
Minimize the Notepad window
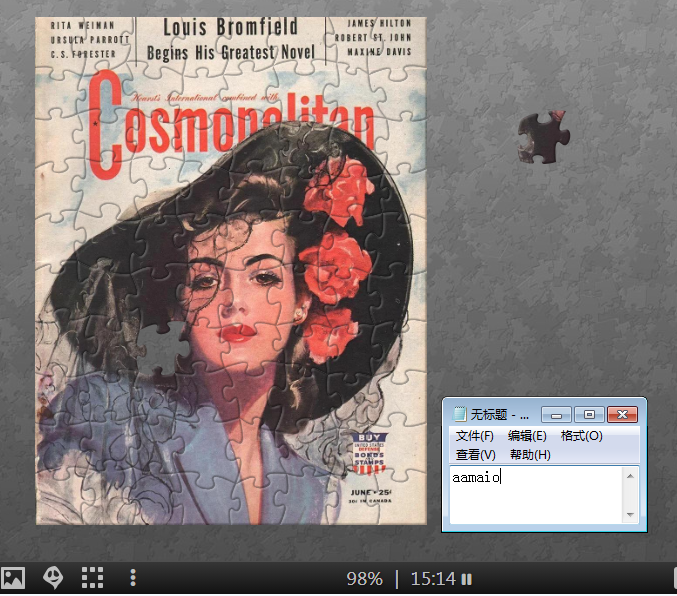point(556,415)
